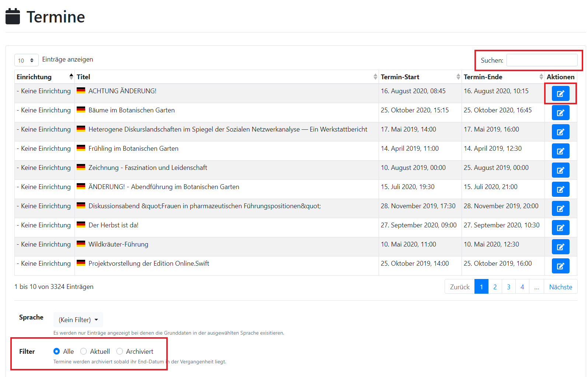The image size is (588, 377).
Task: Edit the 'Der Herbst ist da!' entry
Action: coord(560,228)
